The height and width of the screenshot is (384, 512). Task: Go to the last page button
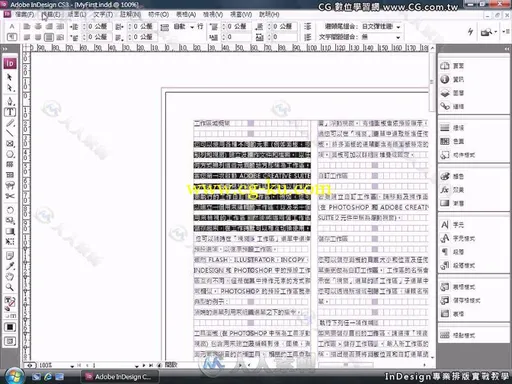tap(151, 366)
